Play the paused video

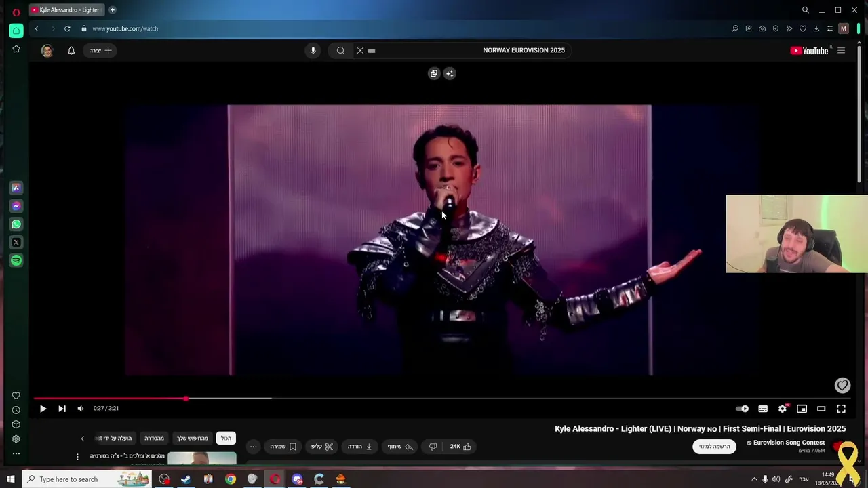click(x=43, y=409)
